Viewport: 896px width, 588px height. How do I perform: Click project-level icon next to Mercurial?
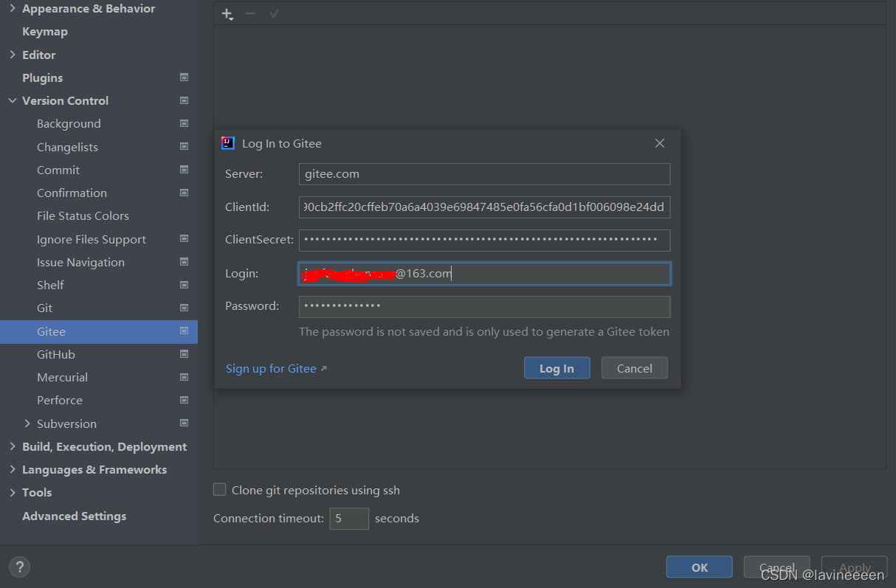(x=184, y=377)
